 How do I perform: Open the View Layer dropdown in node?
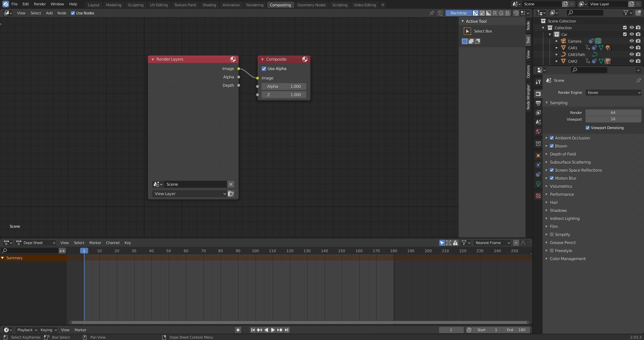click(x=189, y=194)
